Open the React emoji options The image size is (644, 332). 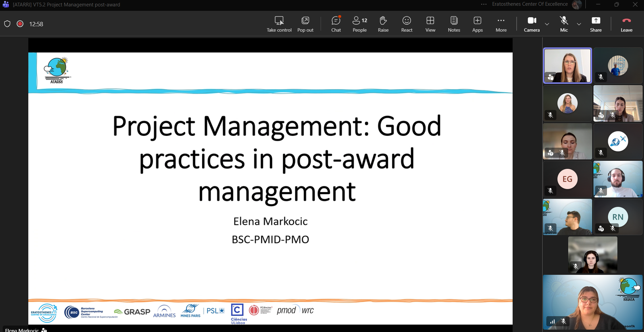pos(407,24)
